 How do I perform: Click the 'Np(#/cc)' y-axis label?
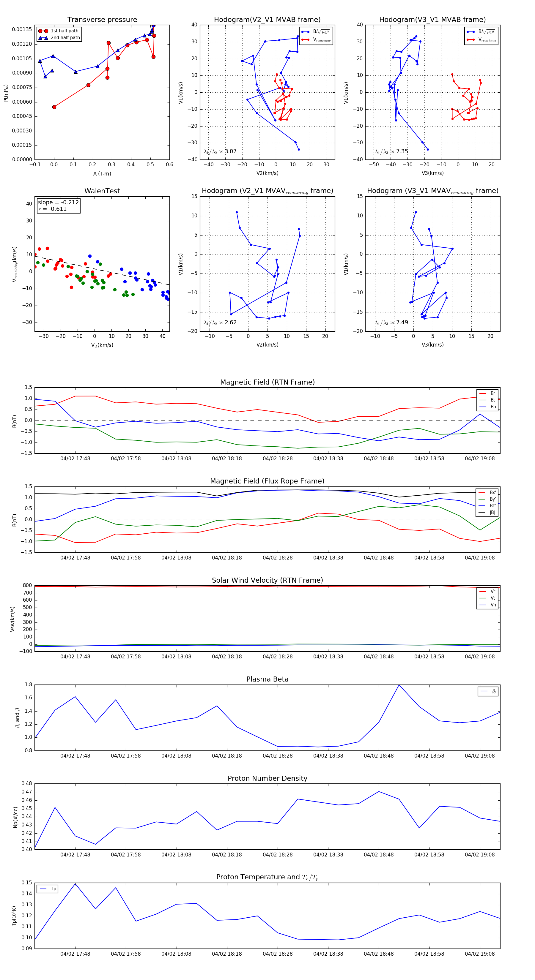[16, 817]
